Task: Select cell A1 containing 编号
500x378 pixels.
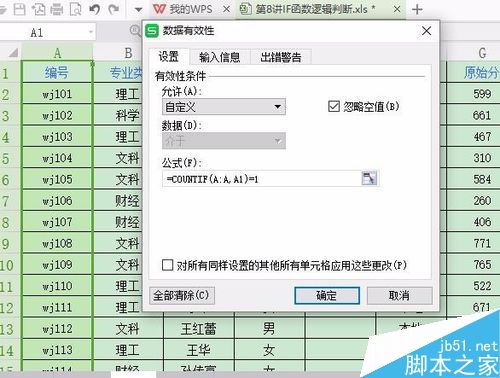Action: tap(57, 72)
